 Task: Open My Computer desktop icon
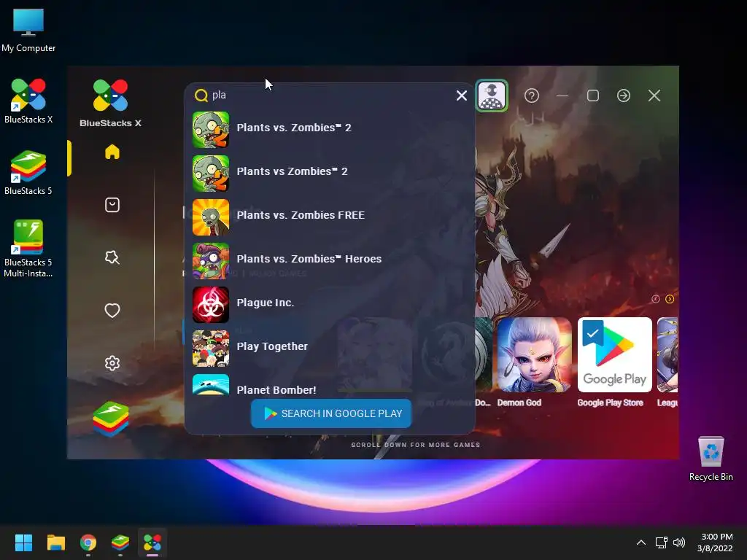point(28,31)
